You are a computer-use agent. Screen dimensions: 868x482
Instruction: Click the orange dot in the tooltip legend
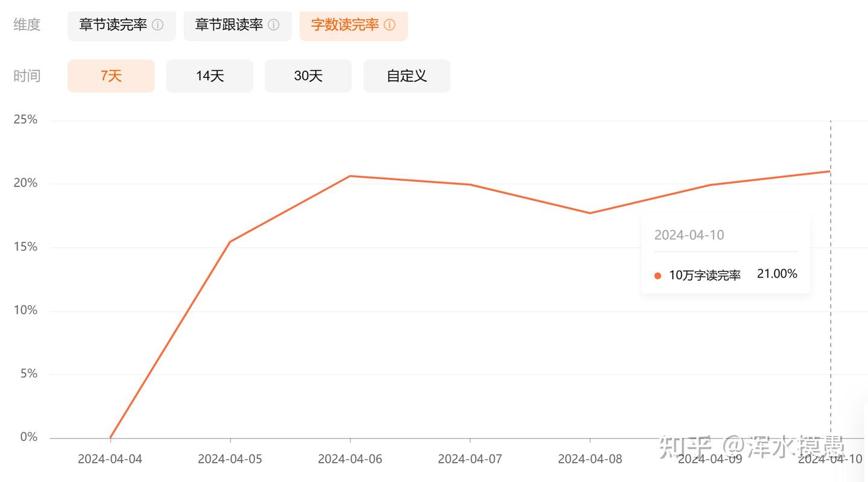pos(658,276)
